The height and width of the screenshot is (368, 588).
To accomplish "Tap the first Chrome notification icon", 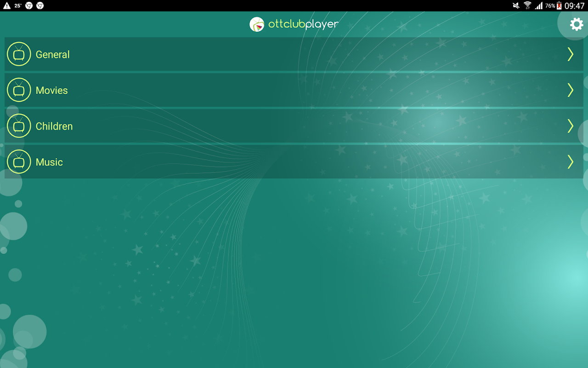I will 29,6.
